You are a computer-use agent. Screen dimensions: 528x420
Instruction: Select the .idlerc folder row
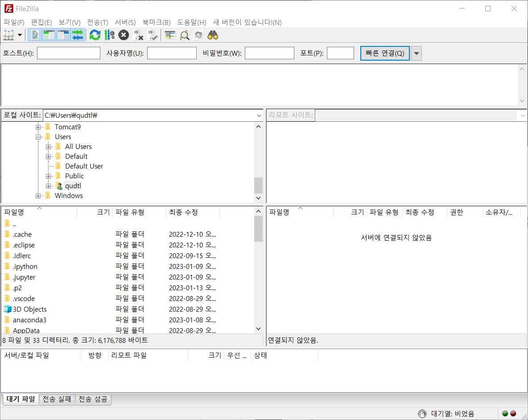coord(128,256)
